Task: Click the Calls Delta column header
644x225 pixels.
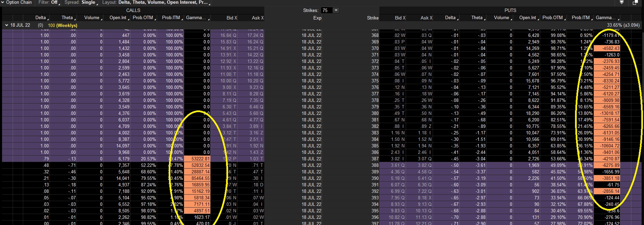Action: click(40, 18)
